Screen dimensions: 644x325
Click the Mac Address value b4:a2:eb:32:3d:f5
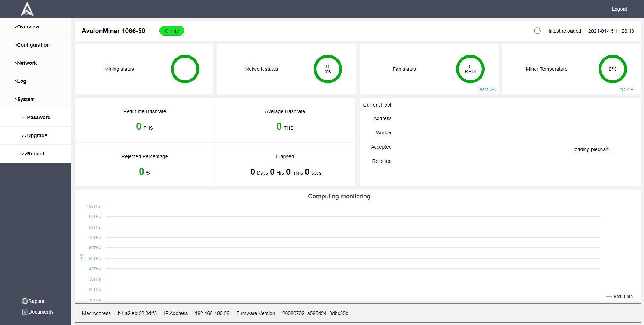coord(137,313)
